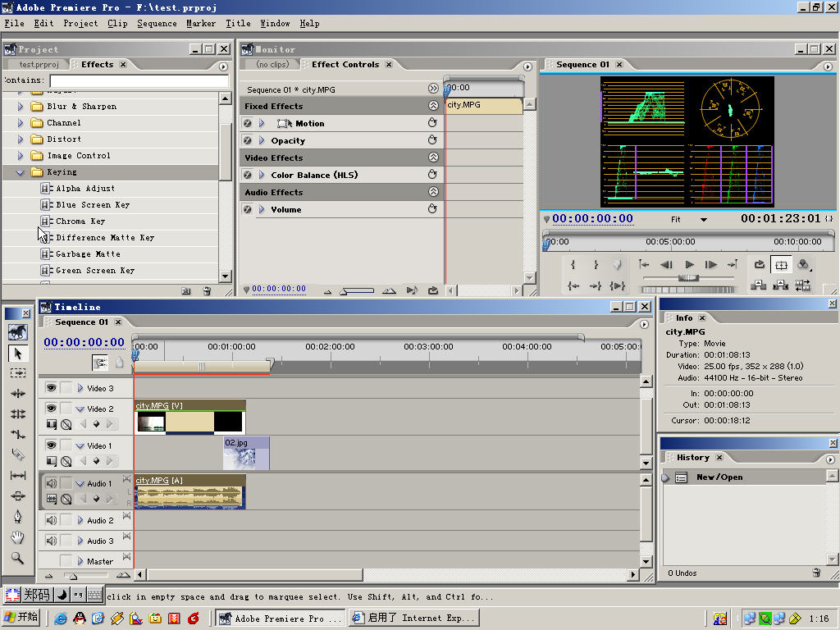Select the Slip tool
Viewport: 840px width, 630px height.
(x=18, y=475)
